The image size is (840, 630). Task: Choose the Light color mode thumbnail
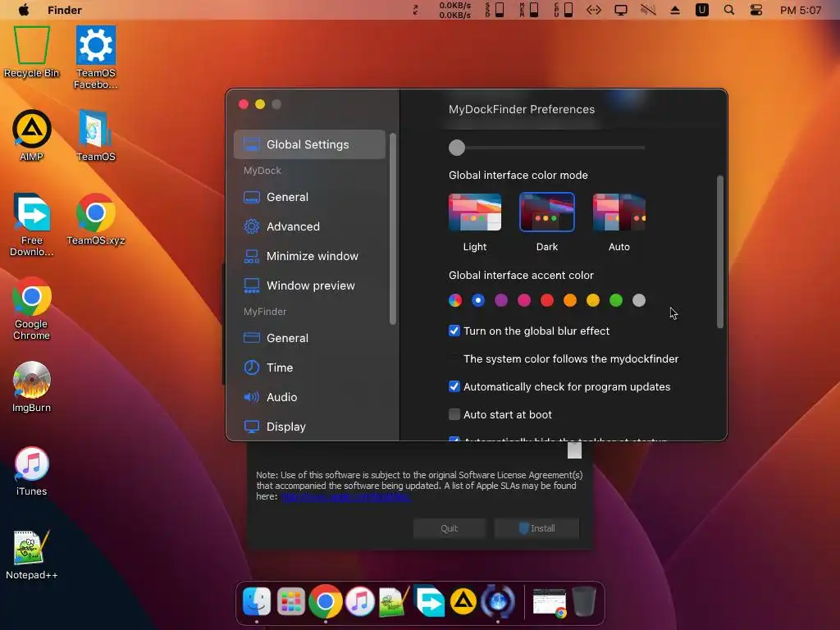pyautogui.click(x=475, y=212)
